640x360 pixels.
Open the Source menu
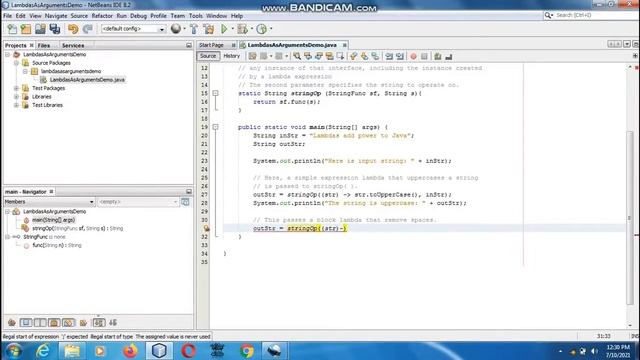(79, 16)
